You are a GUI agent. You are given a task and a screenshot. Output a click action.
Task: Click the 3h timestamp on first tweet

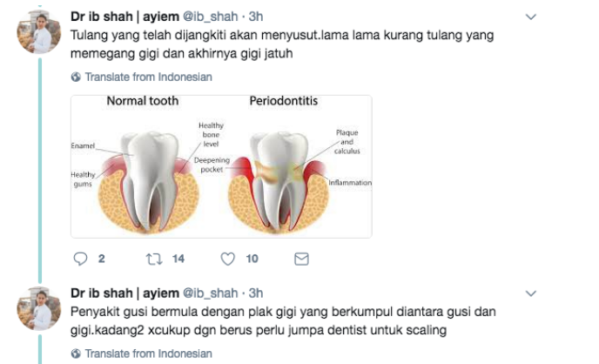tap(256, 17)
